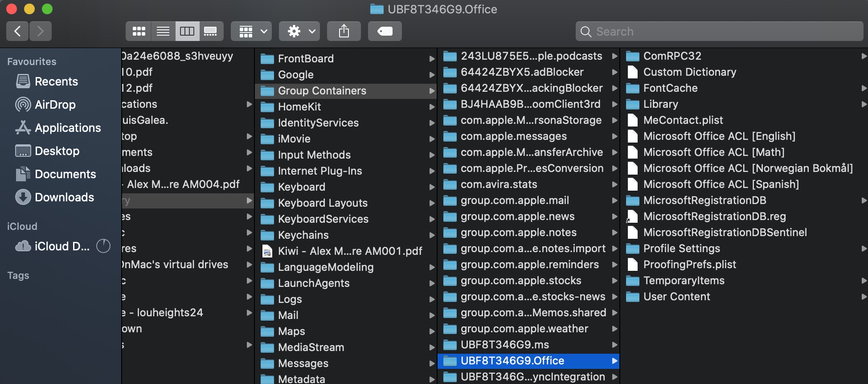Select Microsoft Office ACL [English] file

pyautogui.click(x=744, y=136)
